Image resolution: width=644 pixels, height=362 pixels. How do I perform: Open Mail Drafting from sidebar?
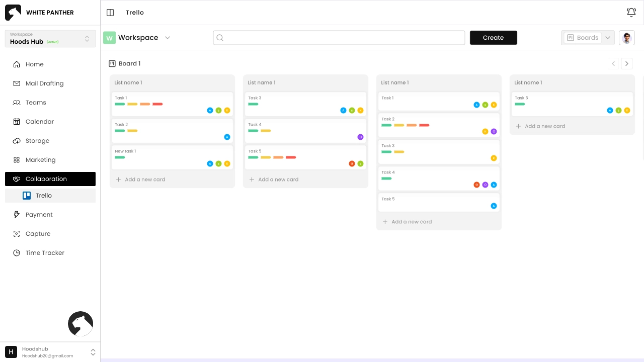point(44,83)
